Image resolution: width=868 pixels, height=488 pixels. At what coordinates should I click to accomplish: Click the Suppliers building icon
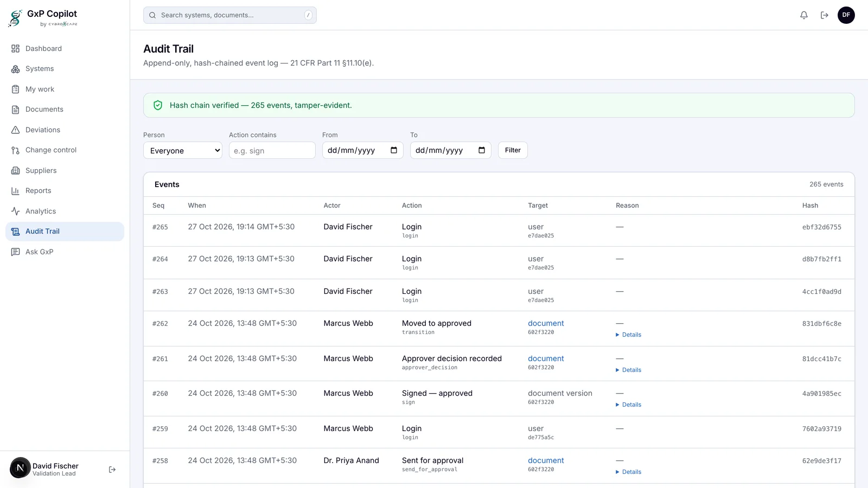(15, 171)
